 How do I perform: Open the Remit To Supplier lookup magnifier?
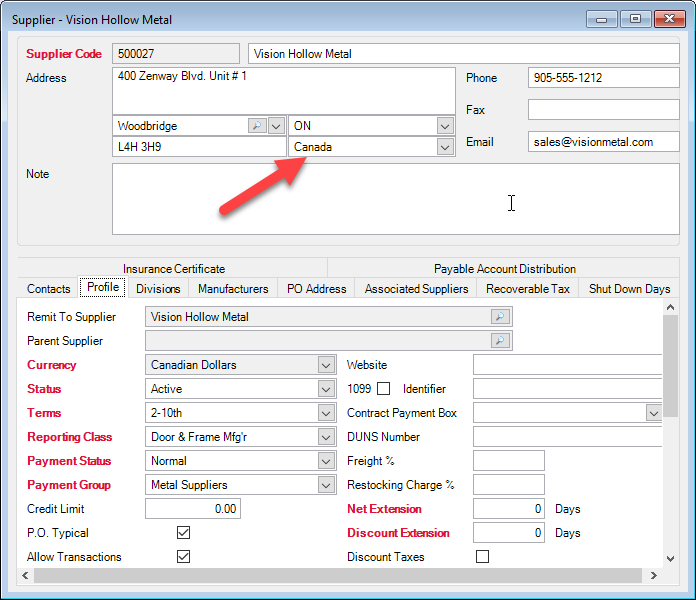click(500, 317)
